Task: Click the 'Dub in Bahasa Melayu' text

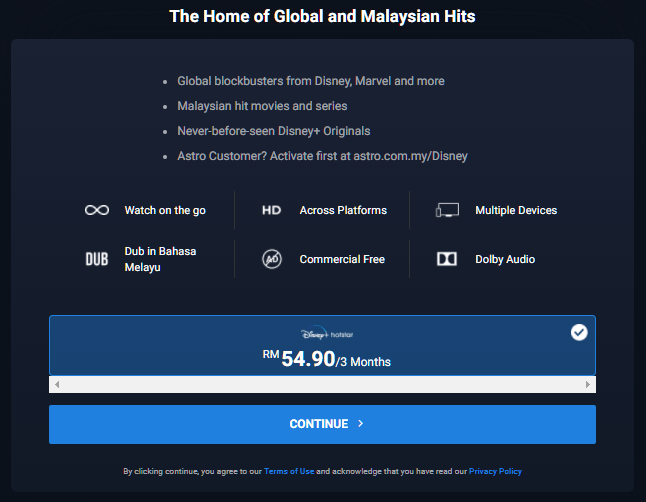Action: (x=160, y=259)
